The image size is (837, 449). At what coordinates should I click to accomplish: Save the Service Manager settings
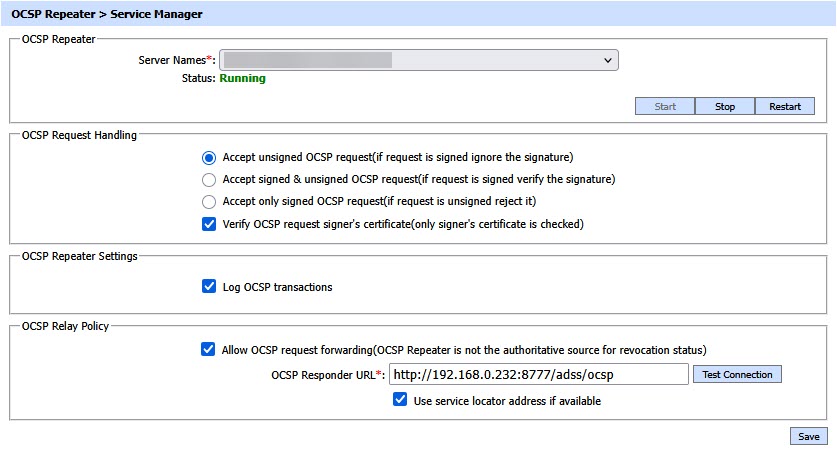click(x=808, y=436)
